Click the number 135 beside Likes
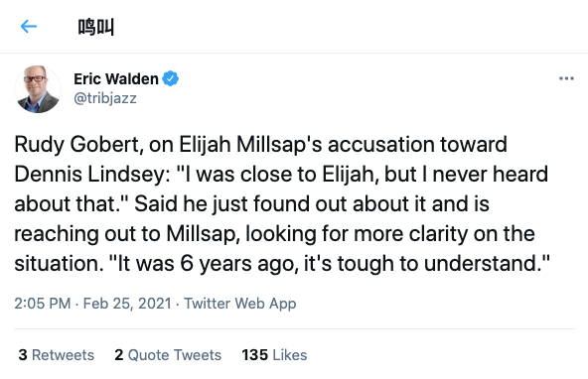The width and height of the screenshot is (588, 379). pos(254,354)
